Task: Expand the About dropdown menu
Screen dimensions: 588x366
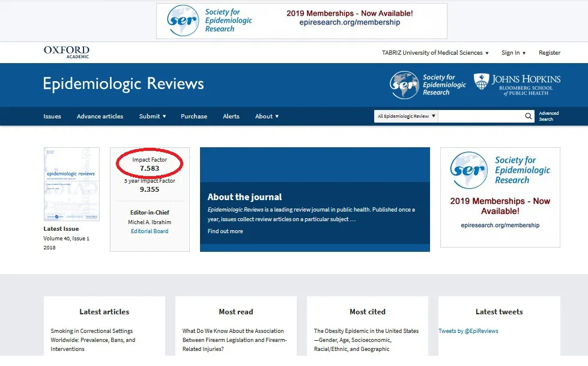Action: click(x=267, y=117)
